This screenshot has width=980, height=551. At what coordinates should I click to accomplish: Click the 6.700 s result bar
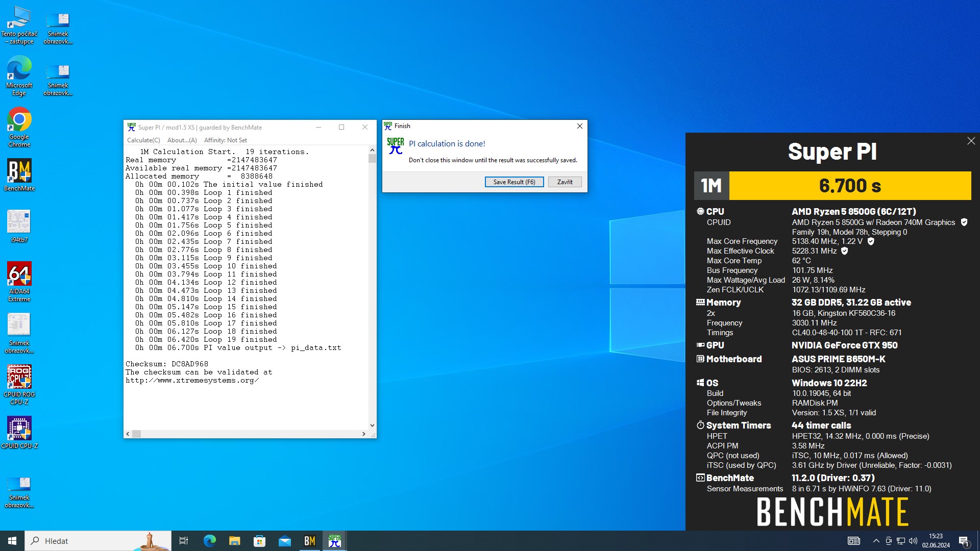click(x=850, y=186)
